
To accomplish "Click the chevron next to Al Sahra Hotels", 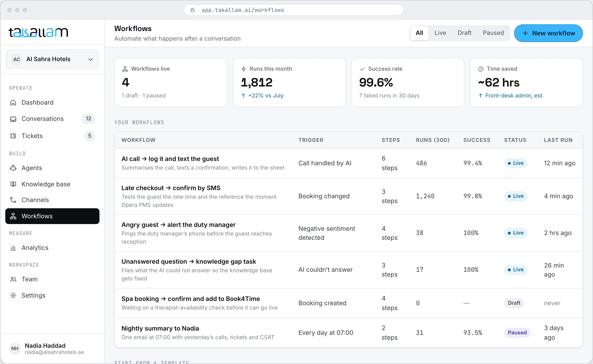I will [x=91, y=59].
